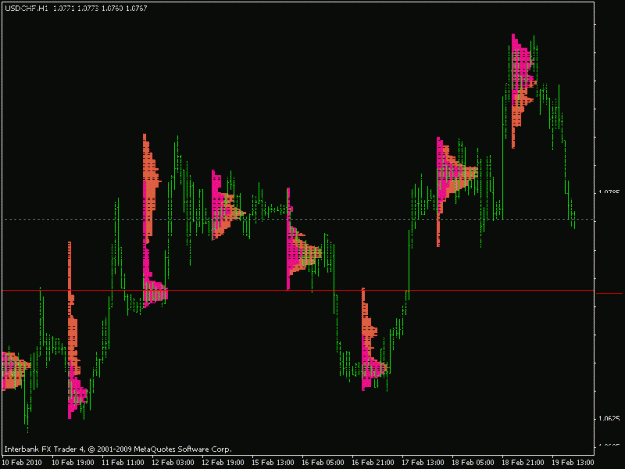Click the "16 Feb 05:00" time axis label
Image resolution: width=625 pixels, height=469 pixels.
[323, 462]
